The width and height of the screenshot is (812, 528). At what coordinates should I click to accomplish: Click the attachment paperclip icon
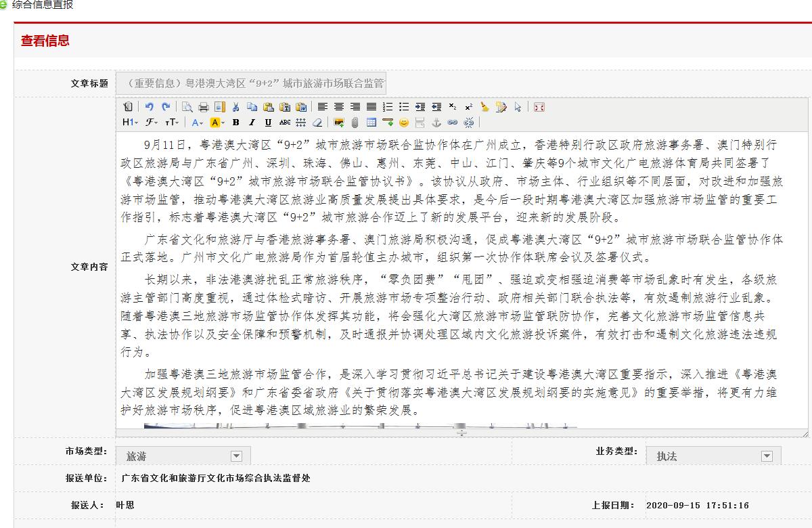point(355,123)
